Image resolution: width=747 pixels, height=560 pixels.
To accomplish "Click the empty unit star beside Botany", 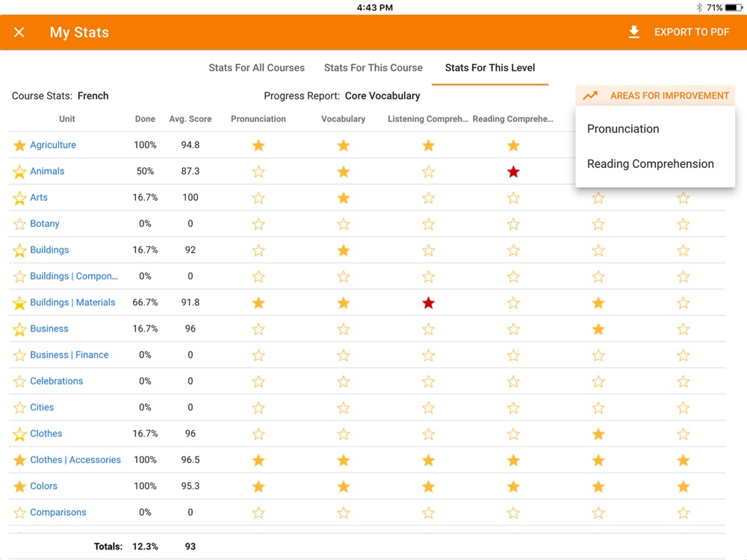I will [x=19, y=224].
